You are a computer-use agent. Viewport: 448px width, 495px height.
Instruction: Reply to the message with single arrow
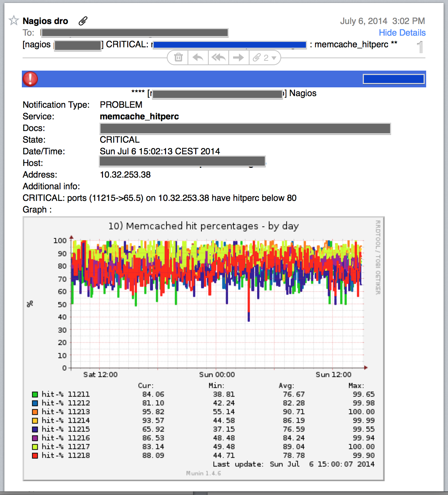click(x=198, y=58)
